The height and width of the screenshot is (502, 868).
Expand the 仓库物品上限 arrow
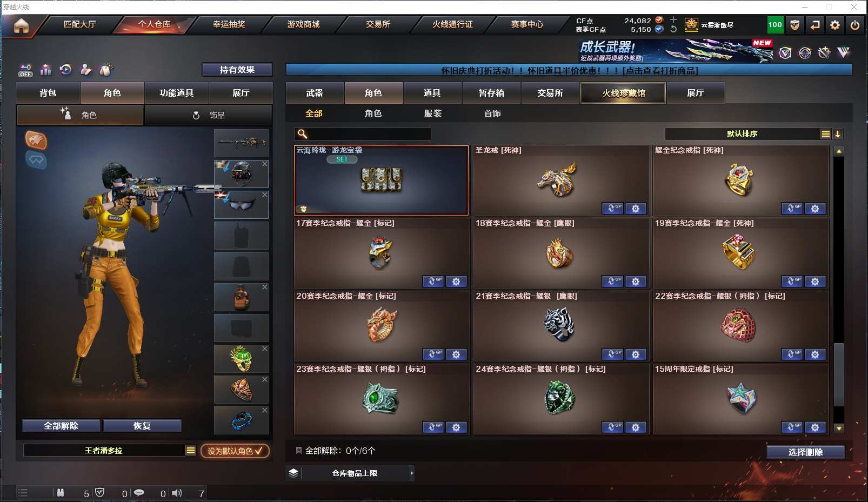click(412, 473)
